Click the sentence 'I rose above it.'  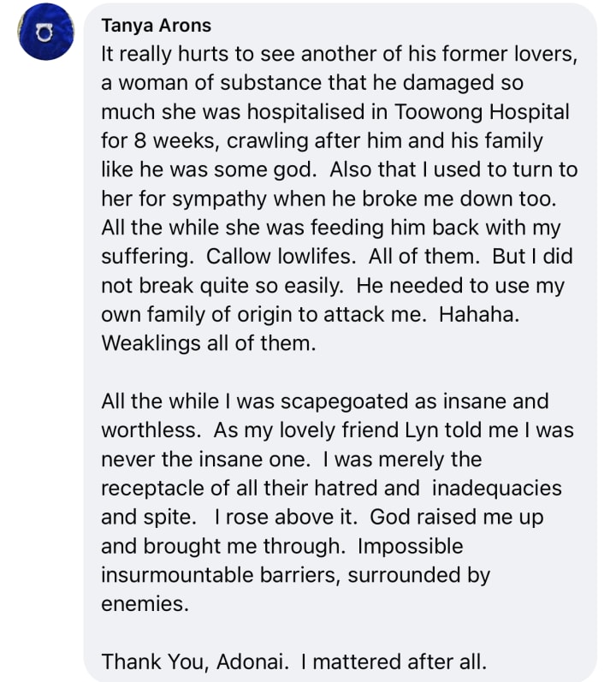[x=286, y=517]
